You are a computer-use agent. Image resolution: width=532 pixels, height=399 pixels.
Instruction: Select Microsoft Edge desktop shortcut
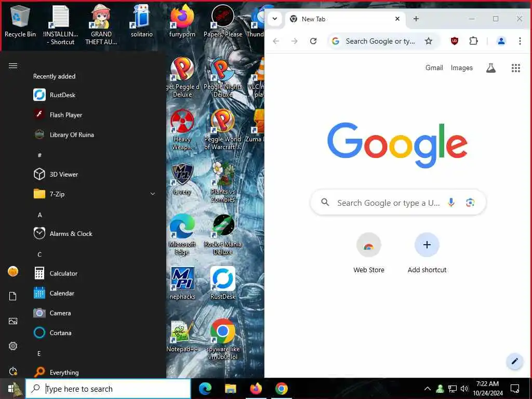point(182,235)
